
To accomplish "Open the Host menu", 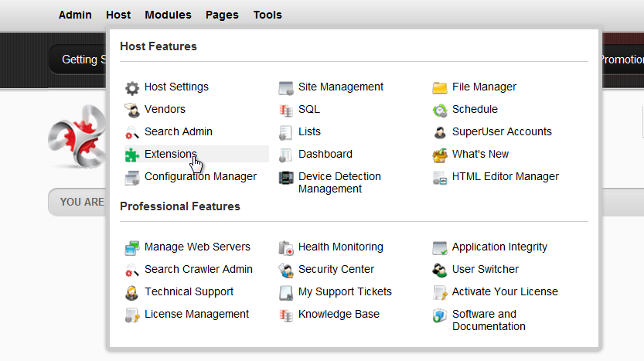I will tap(118, 15).
